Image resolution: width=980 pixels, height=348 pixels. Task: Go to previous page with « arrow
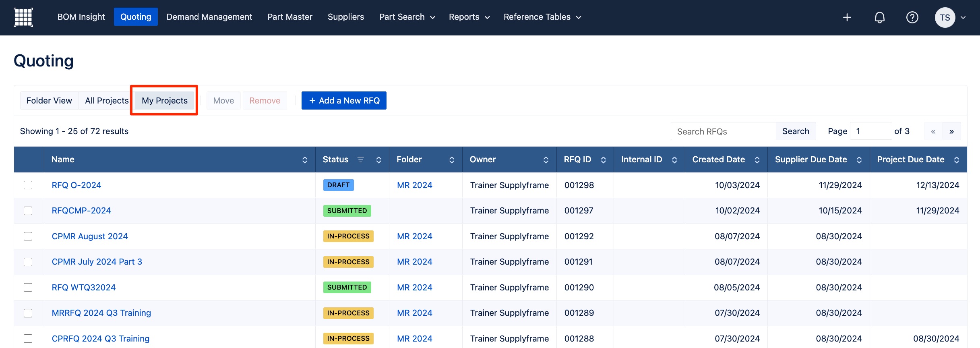933,131
